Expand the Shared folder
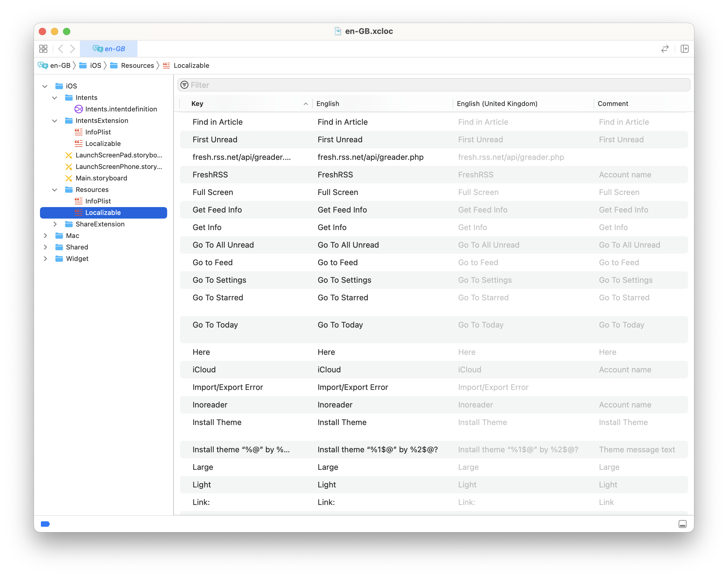This screenshot has width=728, height=577. (x=45, y=247)
